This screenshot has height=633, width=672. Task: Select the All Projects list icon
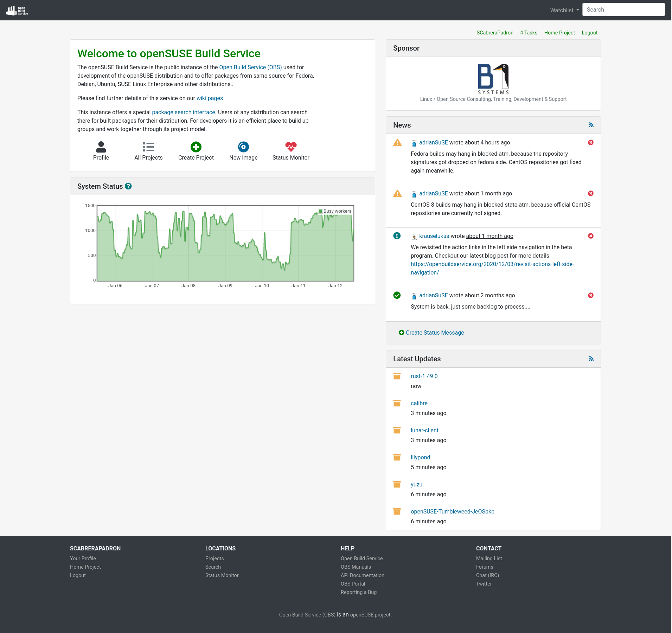148,147
